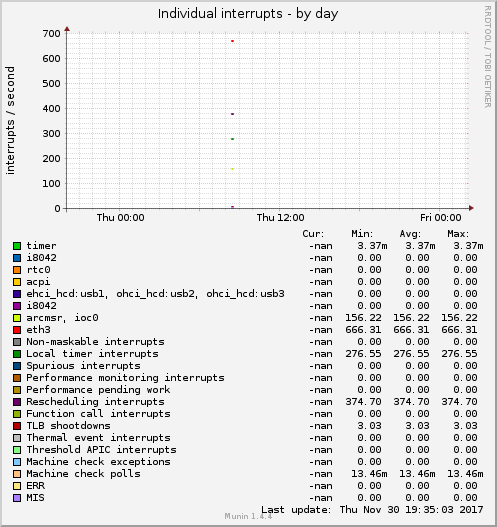Click the Munin 1.4.4 footer text
The width and height of the screenshot is (497, 527).
pos(248,516)
